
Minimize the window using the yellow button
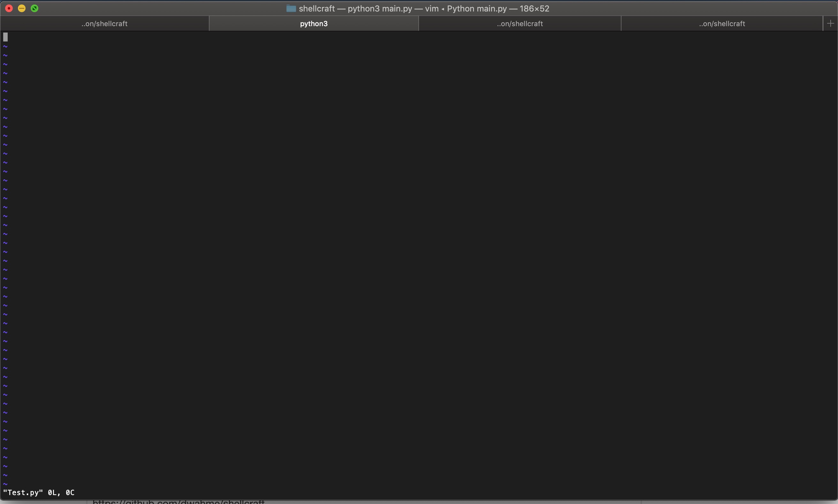[22, 9]
